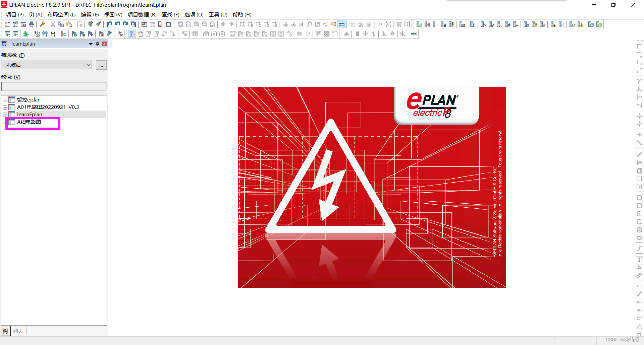Click the green puzzle piece icon

[x=26, y=34]
